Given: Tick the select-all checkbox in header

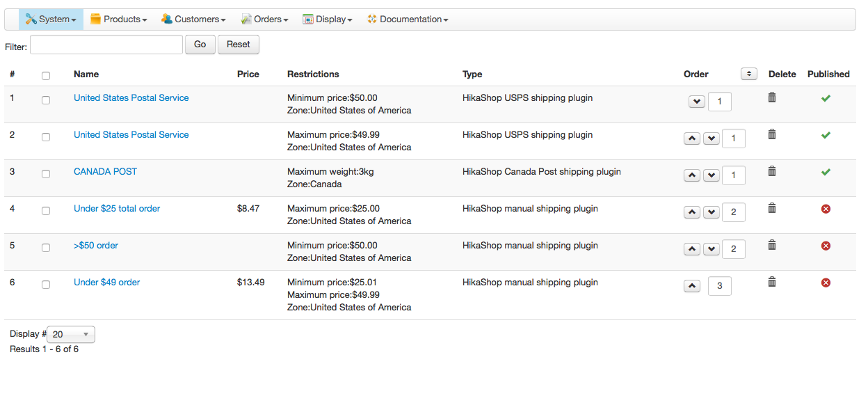Looking at the screenshot, I should [x=46, y=75].
